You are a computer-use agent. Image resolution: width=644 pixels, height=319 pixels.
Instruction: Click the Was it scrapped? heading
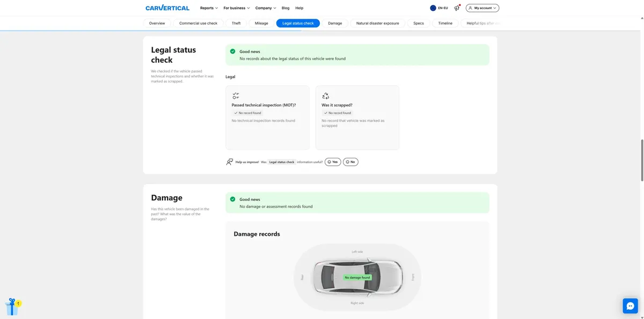[337, 105]
